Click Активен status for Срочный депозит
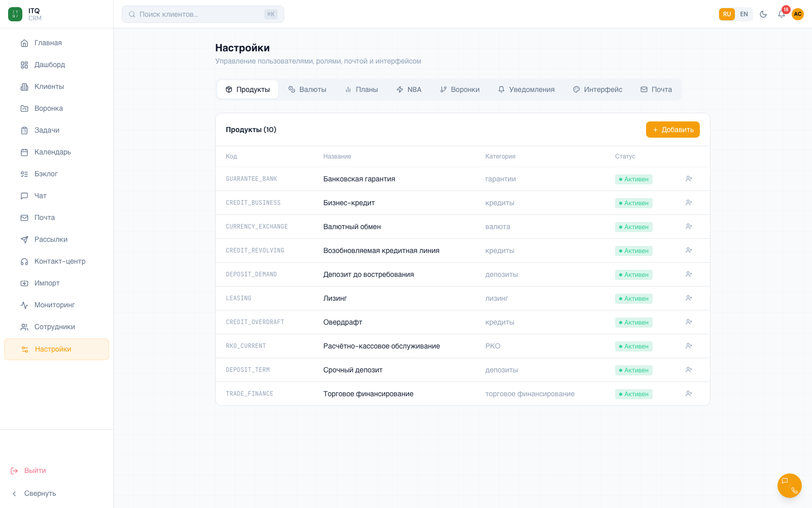Screen dimensions: 812x508 coord(634,370)
